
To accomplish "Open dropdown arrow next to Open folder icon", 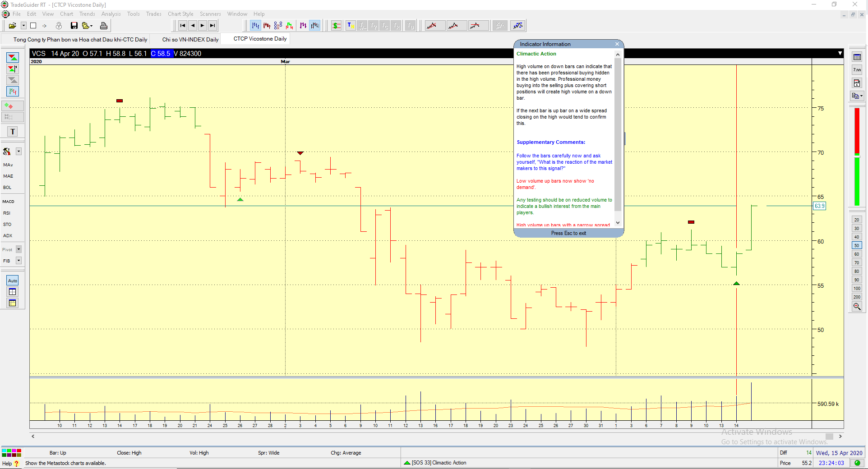I will tap(23, 26).
